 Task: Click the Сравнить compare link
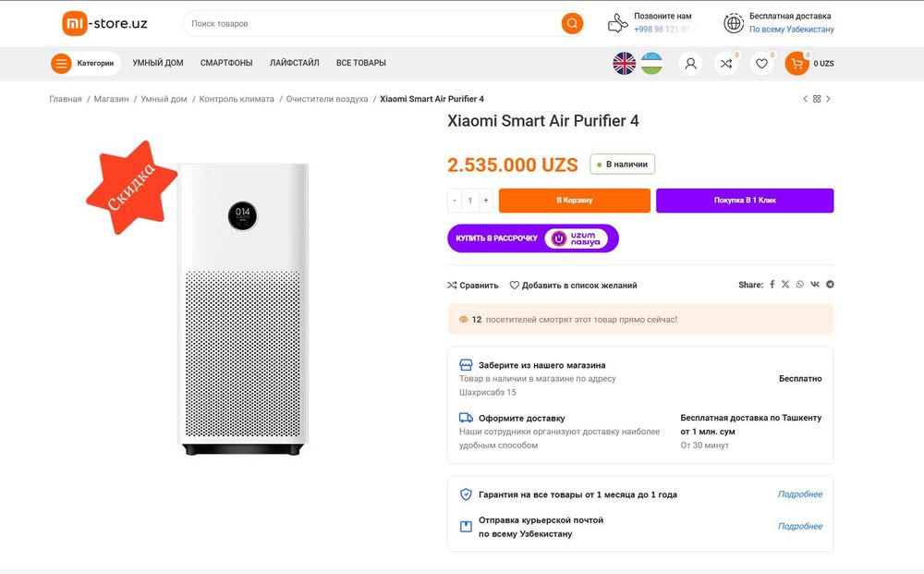[x=473, y=286]
